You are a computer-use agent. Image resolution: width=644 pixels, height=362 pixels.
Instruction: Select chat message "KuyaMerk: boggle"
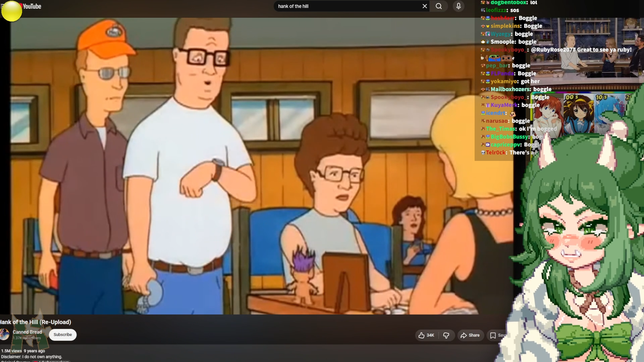point(511,105)
